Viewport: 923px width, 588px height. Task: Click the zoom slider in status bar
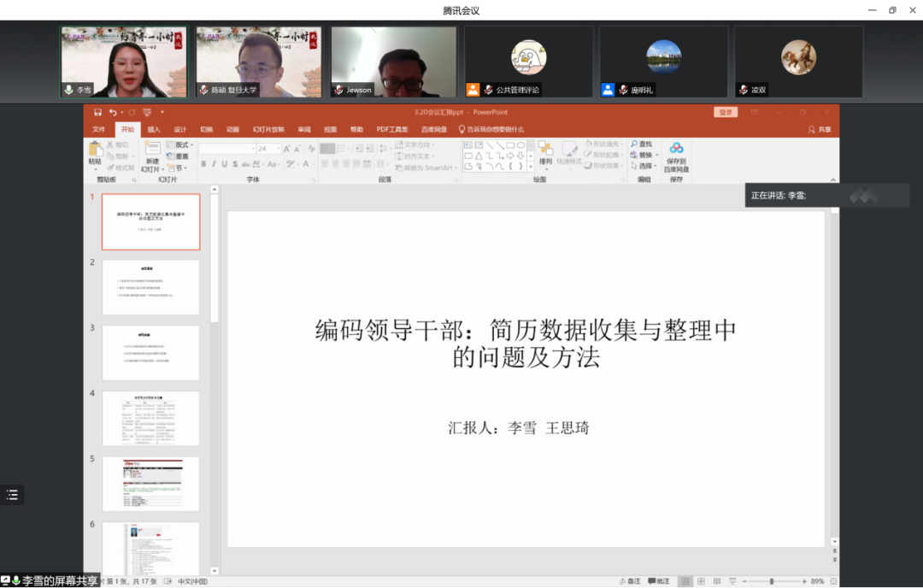click(772, 581)
